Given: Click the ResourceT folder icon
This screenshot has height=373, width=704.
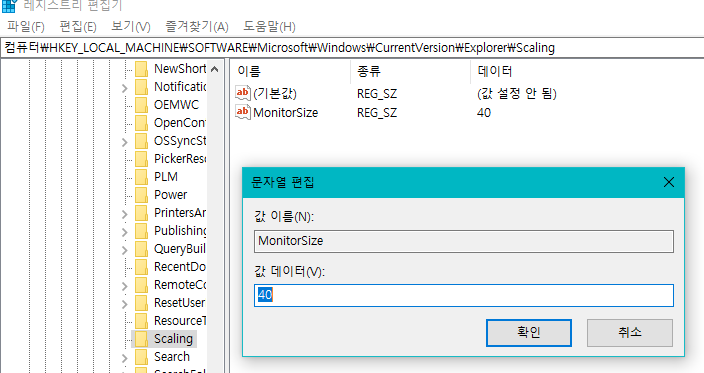Looking at the screenshot, I should (x=141, y=320).
